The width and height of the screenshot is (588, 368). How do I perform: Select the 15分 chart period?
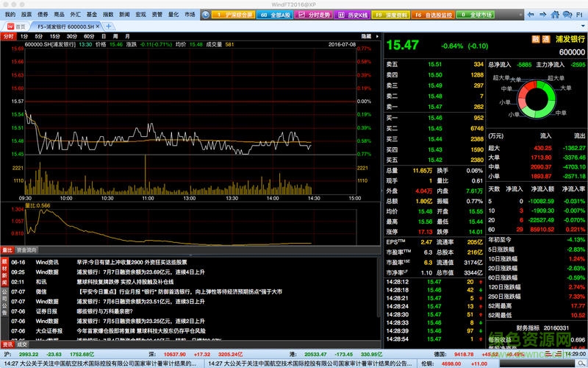[x=55, y=36]
